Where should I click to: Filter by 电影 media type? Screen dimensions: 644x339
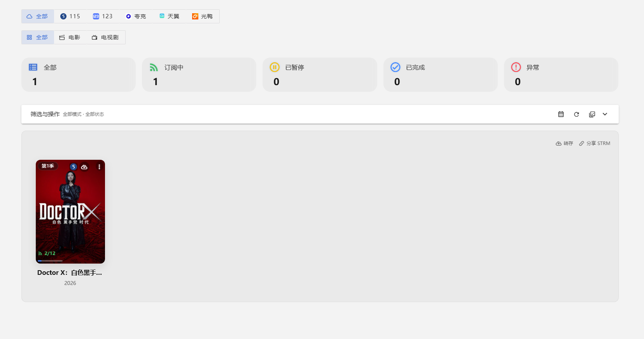point(70,37)
